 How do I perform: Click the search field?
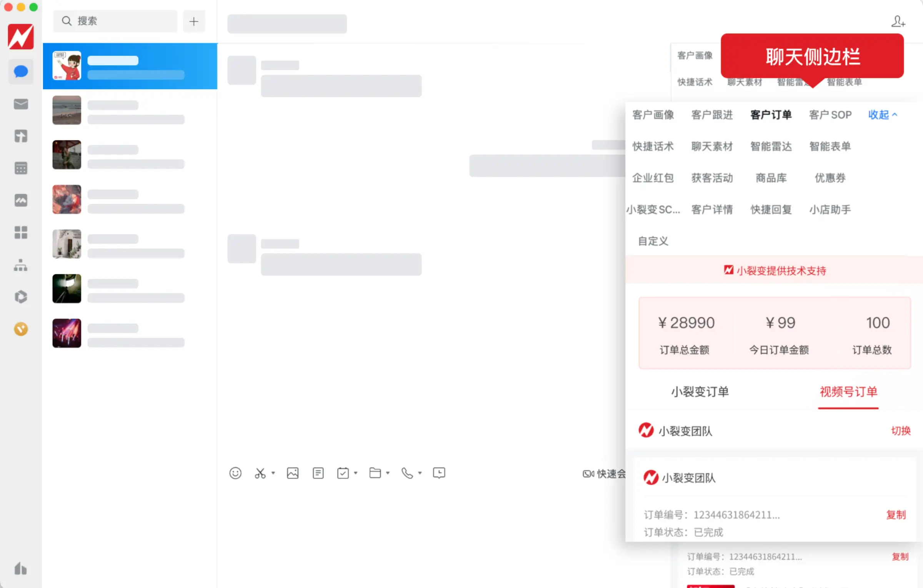tap(115, 21)
